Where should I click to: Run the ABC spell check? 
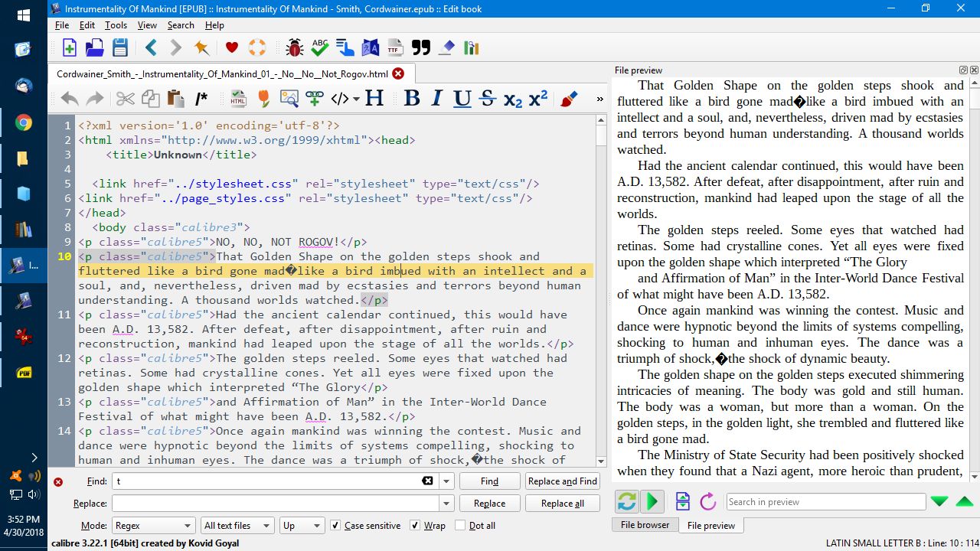(x=320, y=48)
